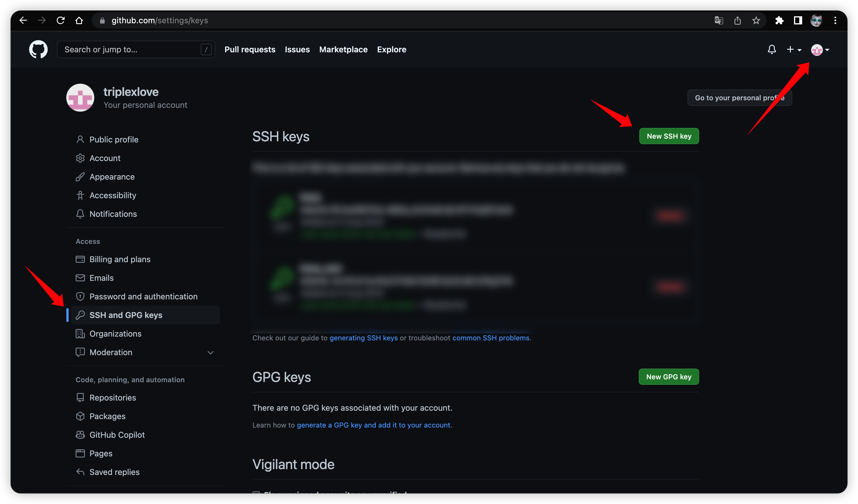Click the New GPG key button
Image resolution: width=858 pixels, height=504 pixels.
[x=669, y=377]
